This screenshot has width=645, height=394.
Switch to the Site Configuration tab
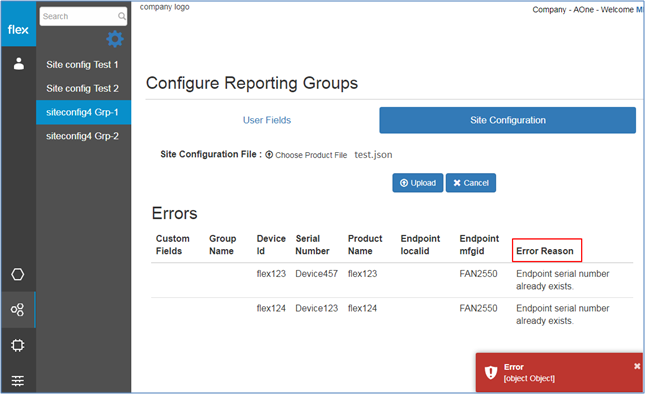[508, 120]
